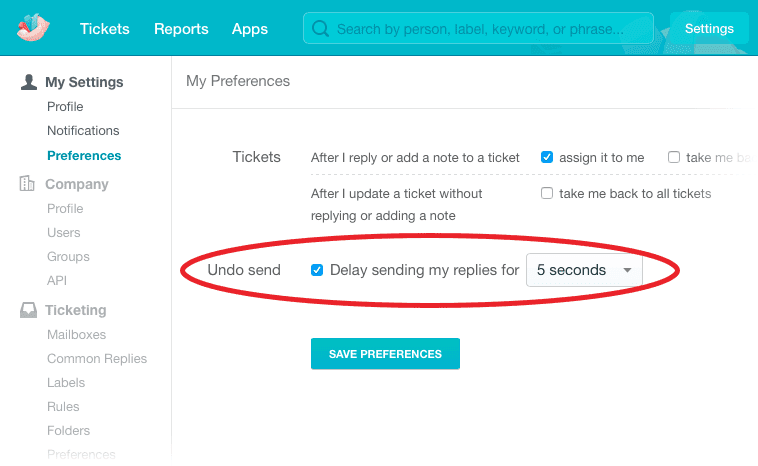This screenshot has width=758, height=466.
Task: Open the '5 seconds' delay dropdown
Action: coord(584,270)
